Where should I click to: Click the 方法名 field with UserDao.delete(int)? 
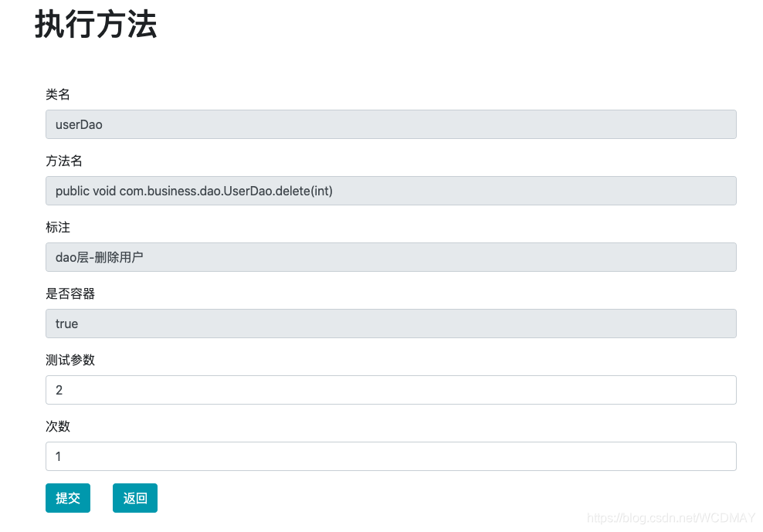coord(391,191)
